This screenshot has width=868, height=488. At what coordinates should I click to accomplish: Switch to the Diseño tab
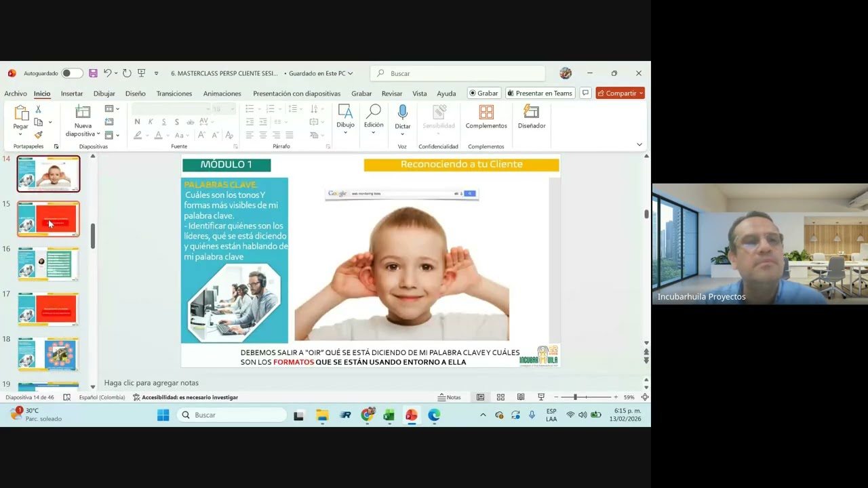pyautogui.click(x=135, y=94)
